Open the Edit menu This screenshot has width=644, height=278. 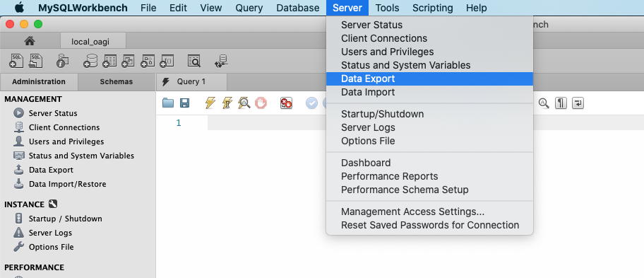[178, 8]
